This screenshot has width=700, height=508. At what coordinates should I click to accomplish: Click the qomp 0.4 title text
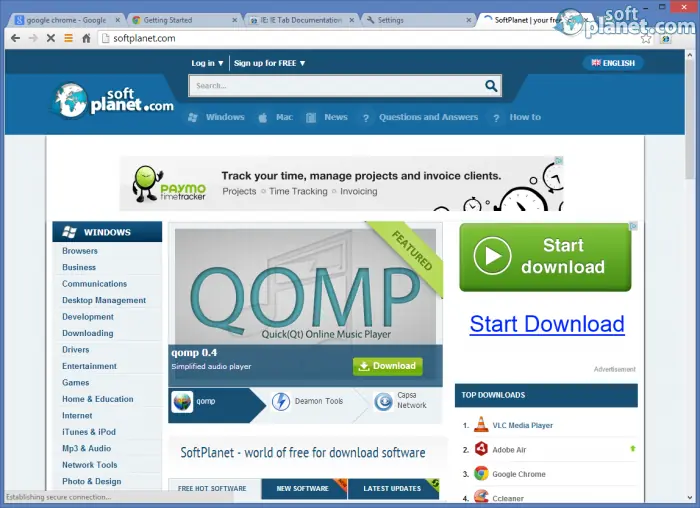194,353
